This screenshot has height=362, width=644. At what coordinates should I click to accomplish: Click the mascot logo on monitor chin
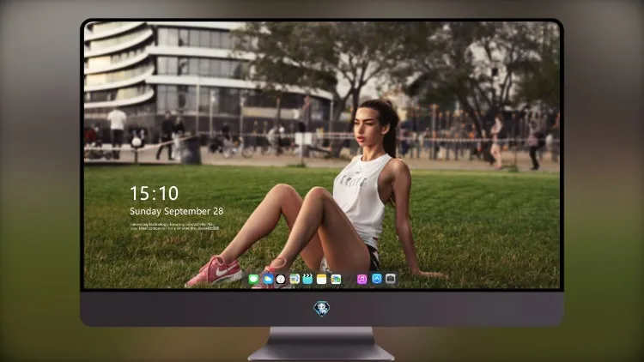pos(322,309)
